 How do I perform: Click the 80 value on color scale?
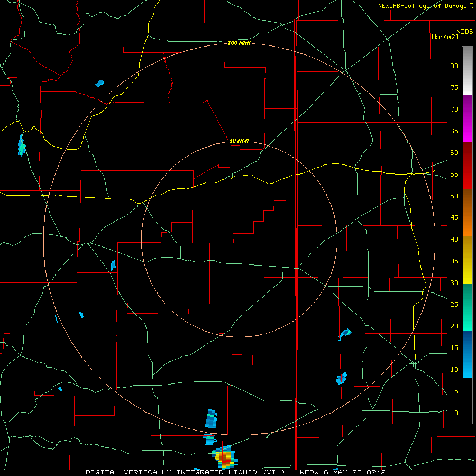point(454,66)
